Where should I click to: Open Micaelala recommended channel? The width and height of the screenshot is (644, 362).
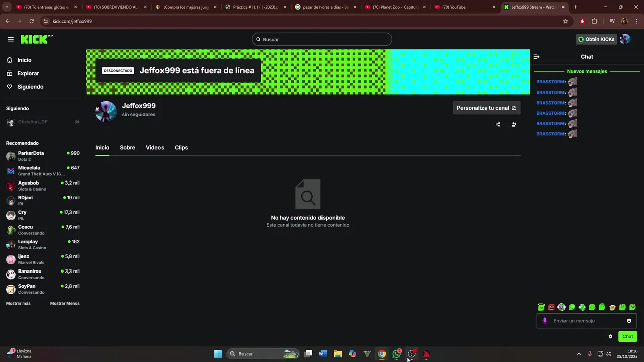click(x=42, y=171)
